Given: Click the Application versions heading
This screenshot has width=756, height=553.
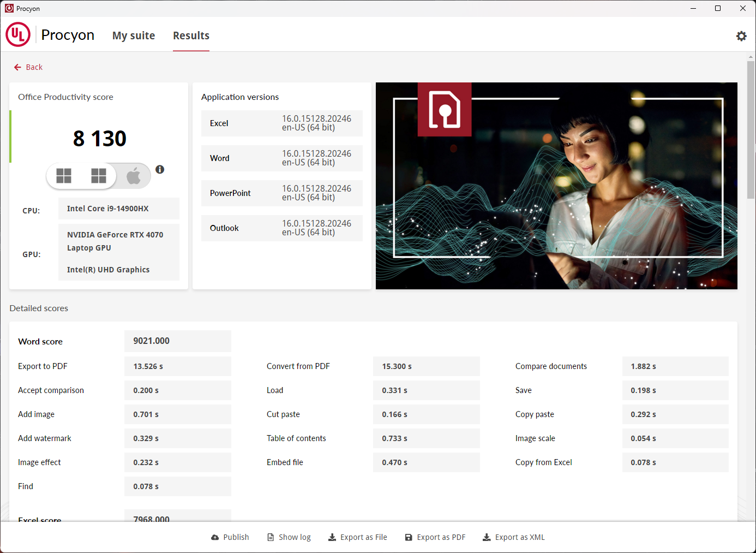Looking at the screenshot, I should 240,97.
